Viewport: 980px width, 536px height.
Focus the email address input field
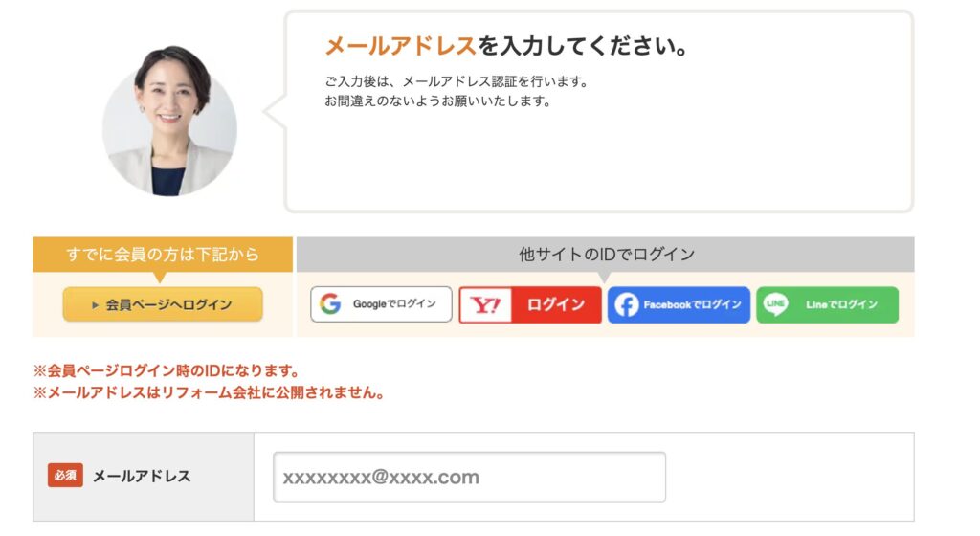pos(469,477)
